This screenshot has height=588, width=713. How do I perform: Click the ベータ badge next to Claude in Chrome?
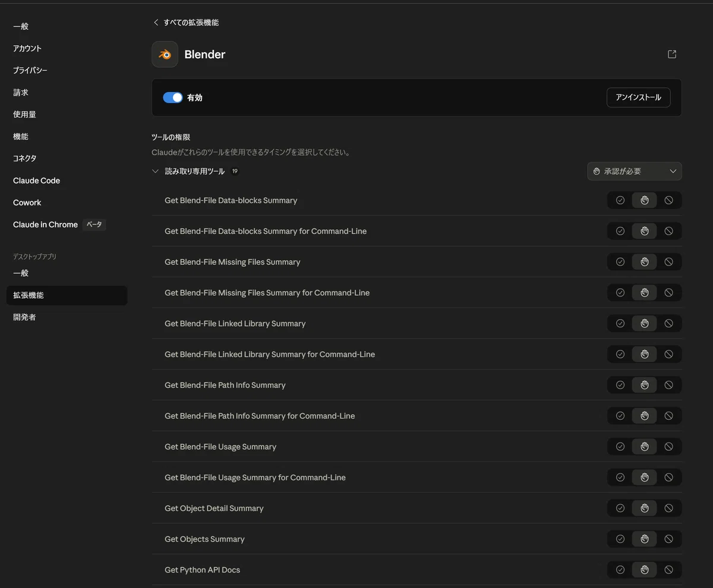[x=94, y=225]
